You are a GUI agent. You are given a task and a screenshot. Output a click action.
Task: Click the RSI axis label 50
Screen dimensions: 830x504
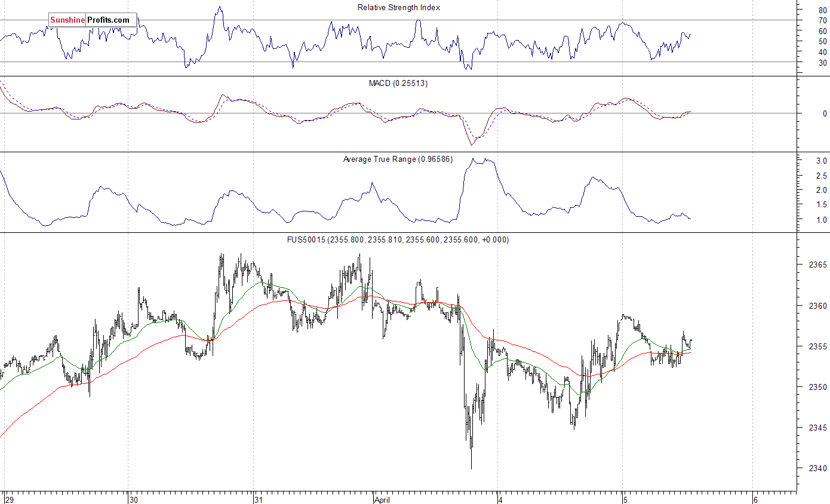point(822,41)
